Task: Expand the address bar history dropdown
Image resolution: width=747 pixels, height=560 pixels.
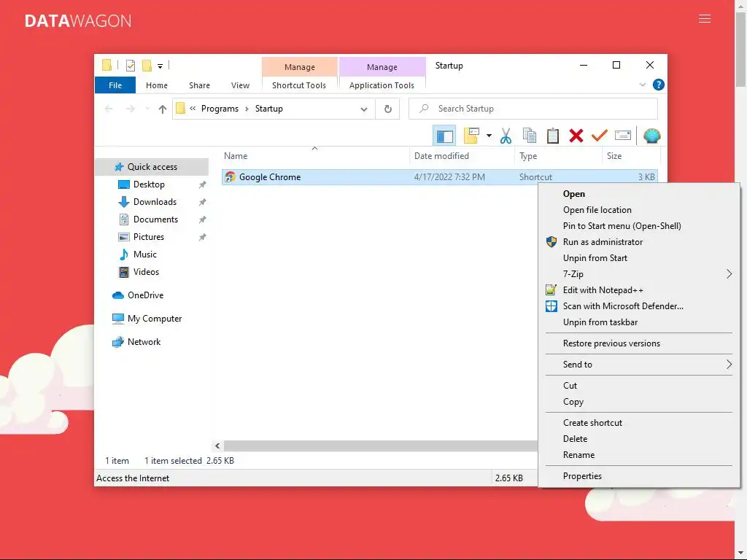Action: pos(364,109)
